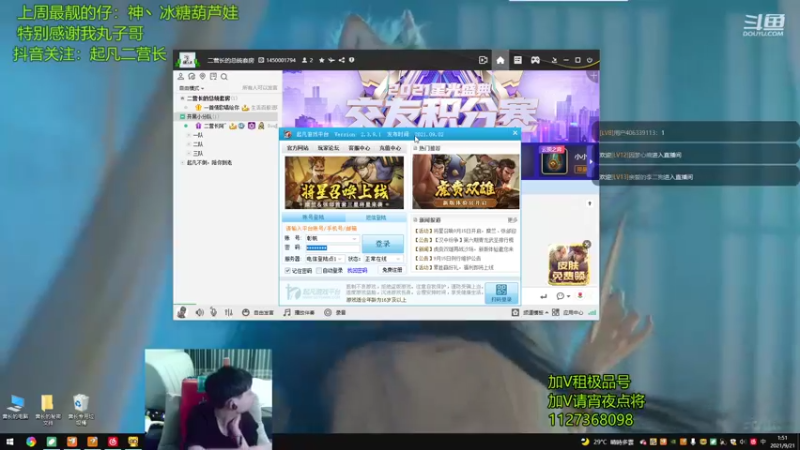Open the computer desktop icon
This screenshot has width=800, height=450.
(15, 407)
